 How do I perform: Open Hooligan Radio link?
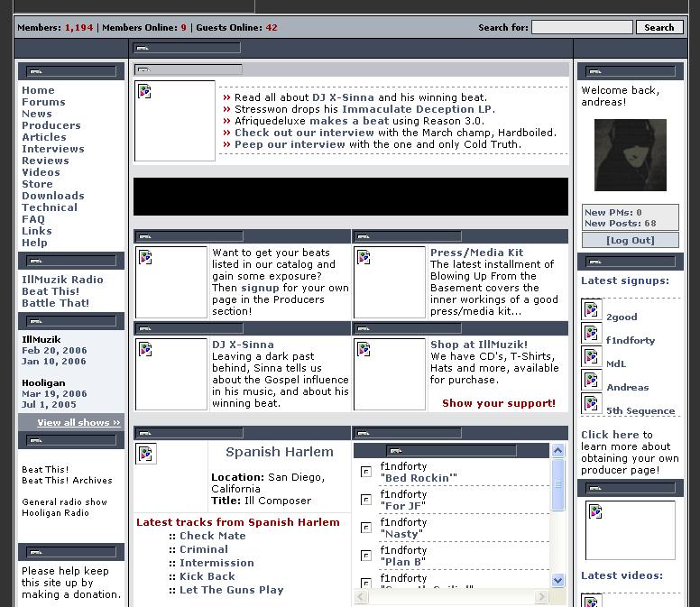pyautogui.click(x=55, y=513)
